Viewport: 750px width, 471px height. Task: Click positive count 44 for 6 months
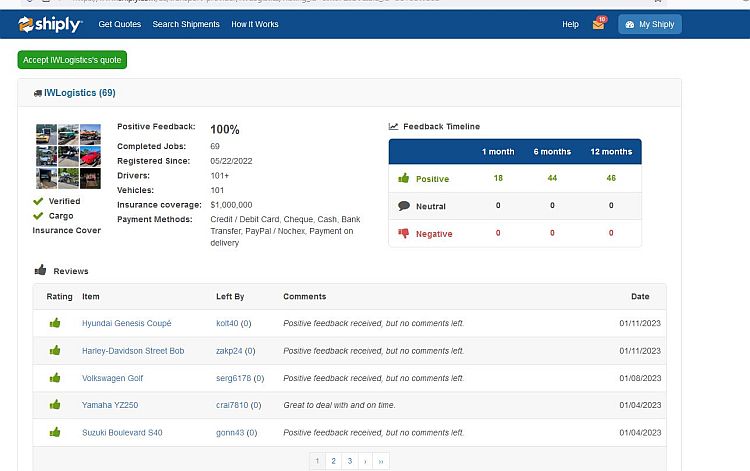pos(552,178)
